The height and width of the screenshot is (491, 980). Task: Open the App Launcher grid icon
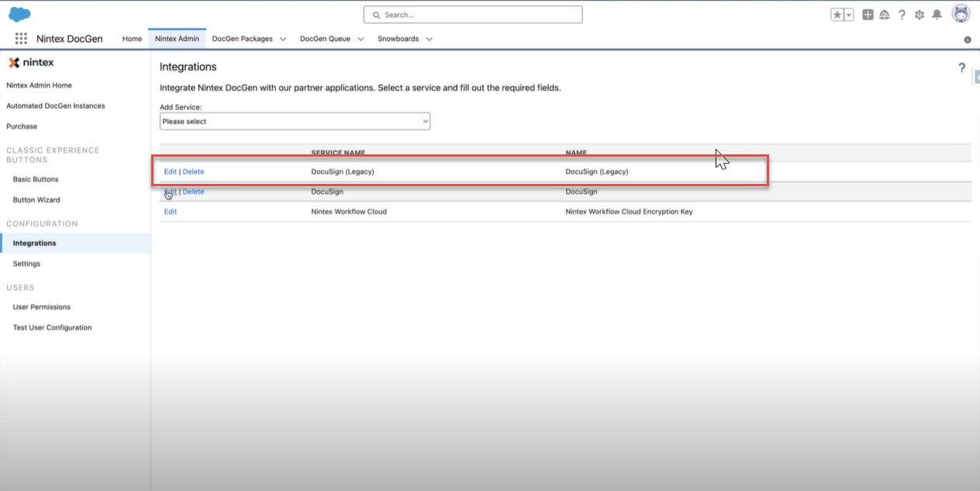coord(21,39)
